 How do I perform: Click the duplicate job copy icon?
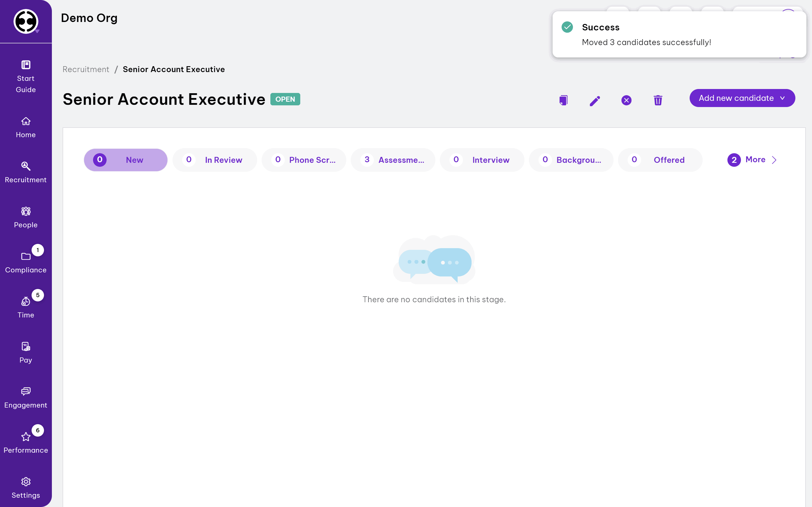(563, 100)
